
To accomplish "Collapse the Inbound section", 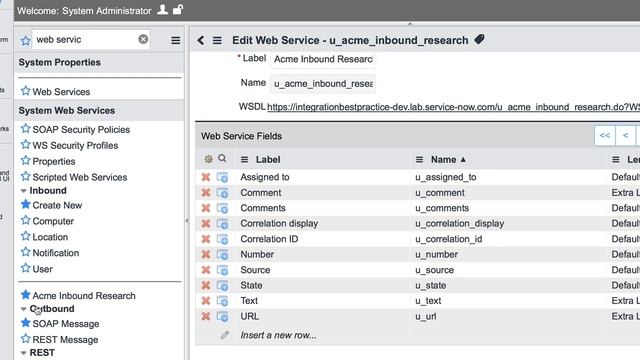I will (x=24, y=191).
